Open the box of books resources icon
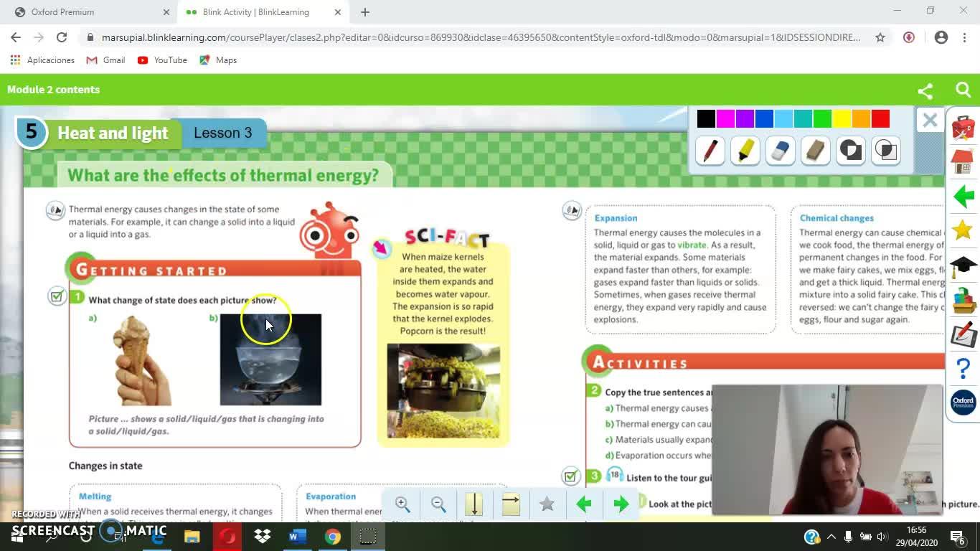The width and height of the screenshot is (980, 551). tap(963, 300)
